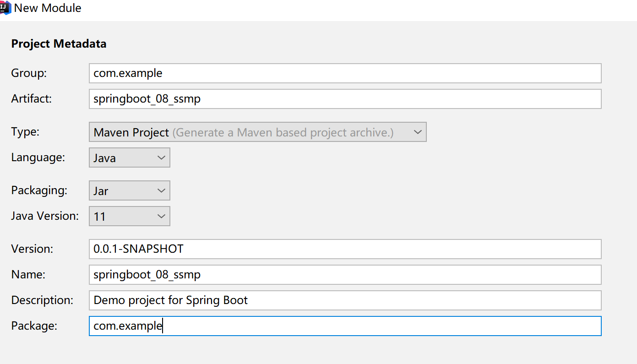Click the Description: label
Image resolution: width=637 pixels, height=364 pixels.
pos(42,300)
